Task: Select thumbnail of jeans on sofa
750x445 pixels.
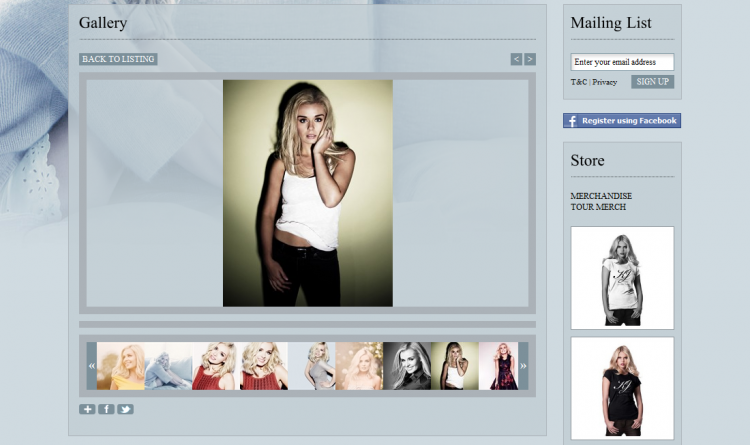Action: pyautogui.click(x=168, y=366)
